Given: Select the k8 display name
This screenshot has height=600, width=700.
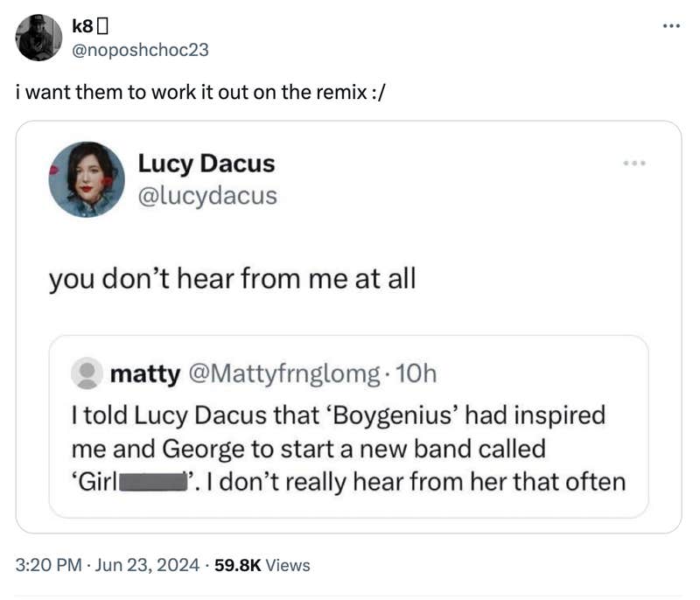Looking at the screenshot, I should click(83, 24).
